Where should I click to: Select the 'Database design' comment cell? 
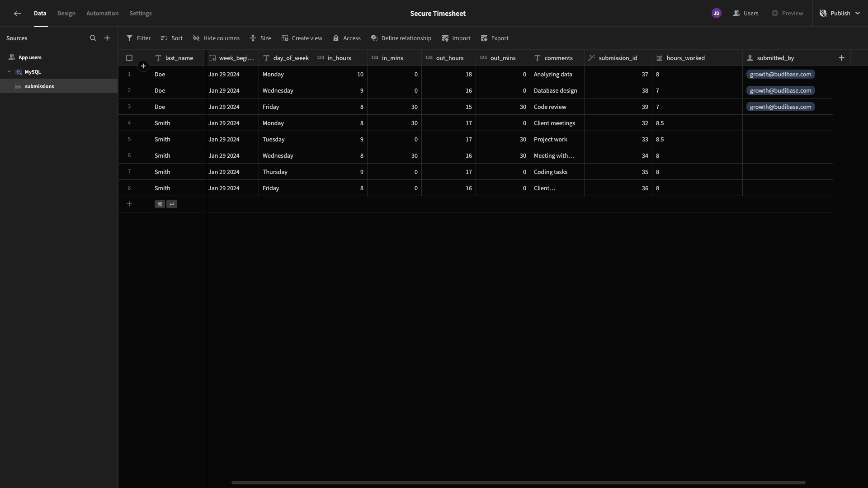[x=557, y=90]
